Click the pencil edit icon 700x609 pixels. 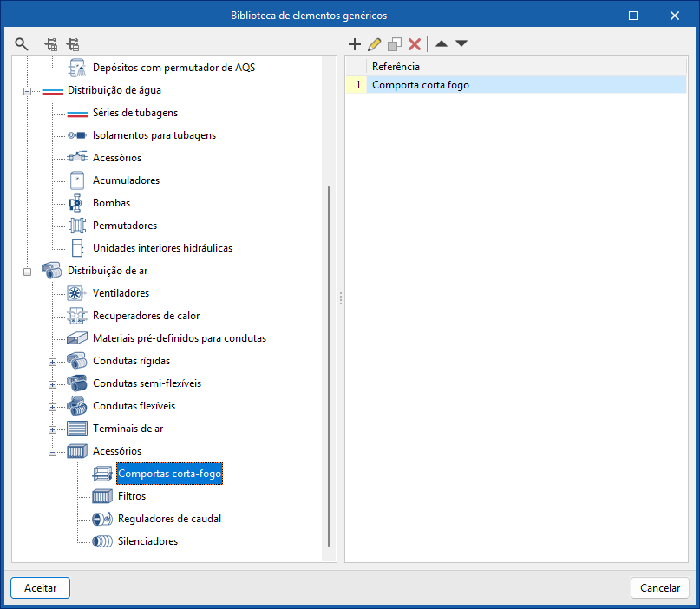click(x=375, y=43)
